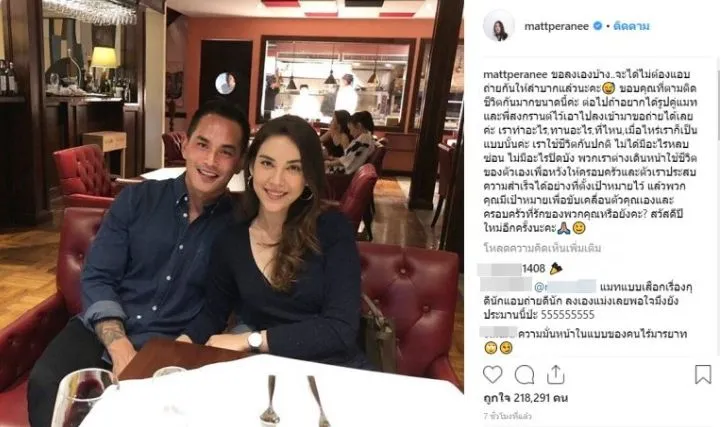This screenshot has height=427, width=724.
Task: Select the comment ความมั่นหน้าในแบบของคนไร้มารยาท
Action: (603, 333)
